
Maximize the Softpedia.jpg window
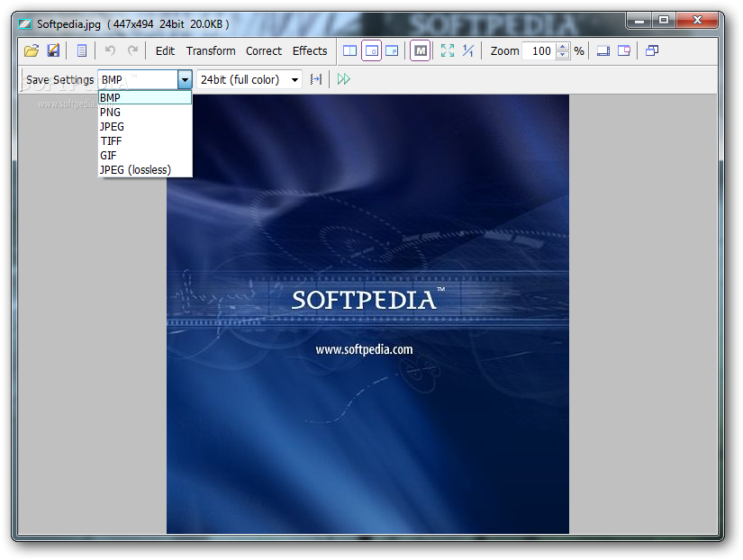coord(664,21)
